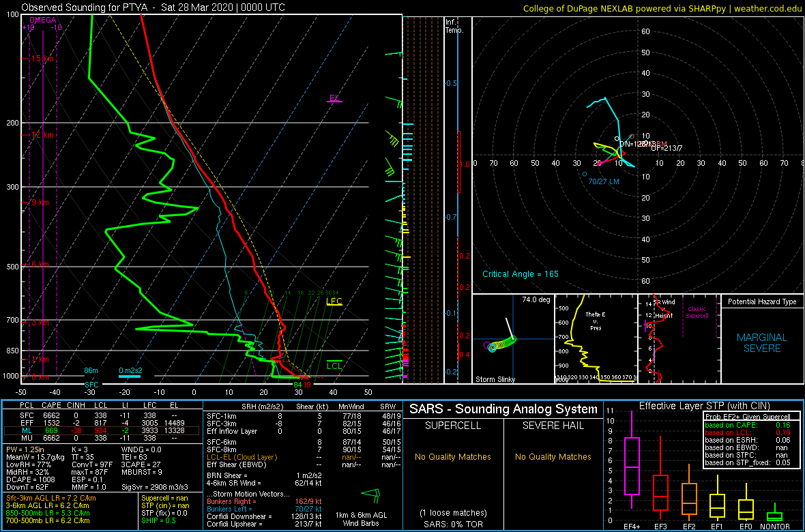Click the green LCL marker on the skew-T
Viewport: 805px width, 532px height.
[334, 366]
